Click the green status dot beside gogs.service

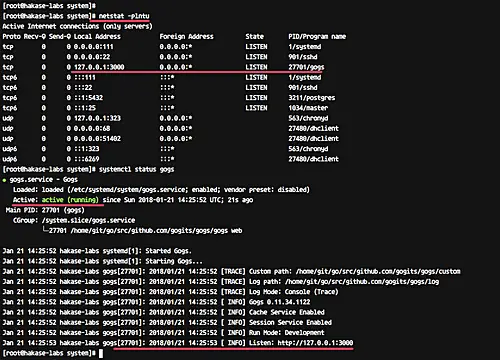[x=4, y=180]
